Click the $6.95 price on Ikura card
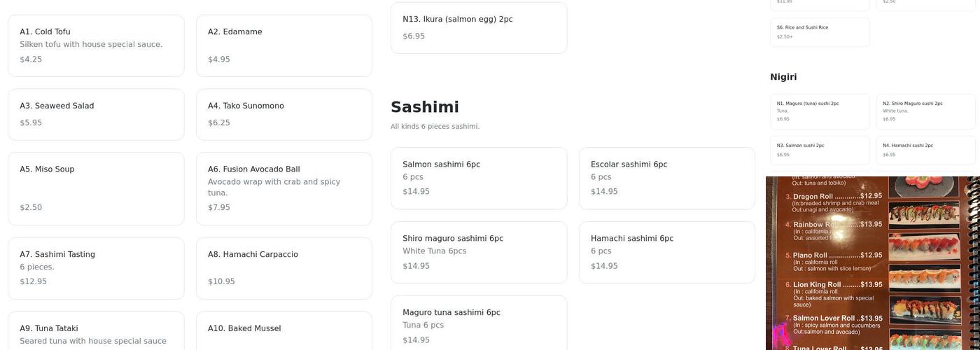 [x=414, y=36]
